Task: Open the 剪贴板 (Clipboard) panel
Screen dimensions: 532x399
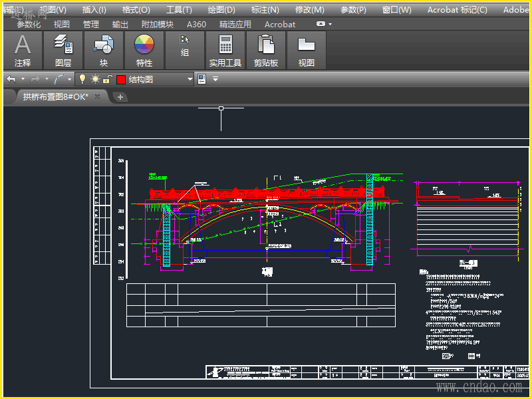Action: coord(266,51)
